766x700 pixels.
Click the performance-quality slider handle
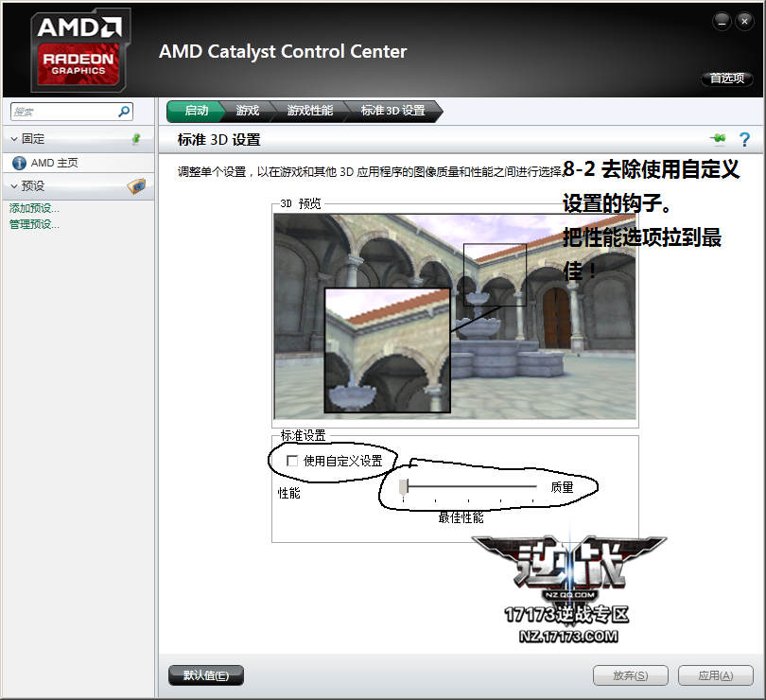pyautogui.click(x=403, y=487)
